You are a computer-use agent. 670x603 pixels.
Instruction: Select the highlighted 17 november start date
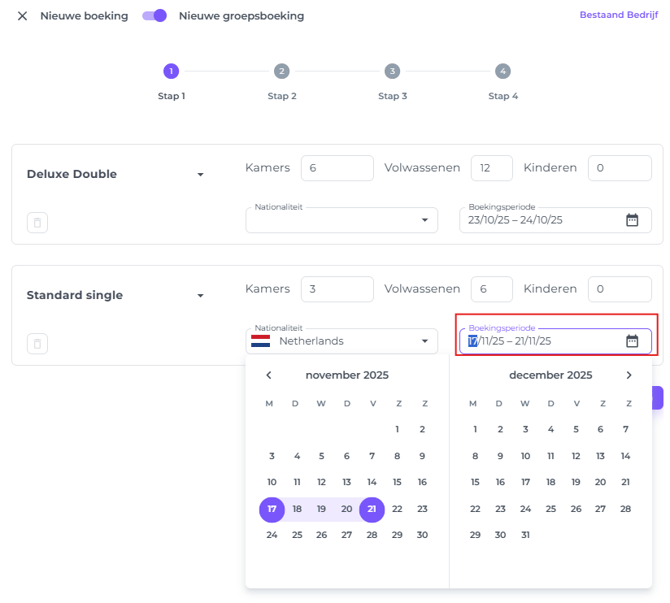click(271, 509)
